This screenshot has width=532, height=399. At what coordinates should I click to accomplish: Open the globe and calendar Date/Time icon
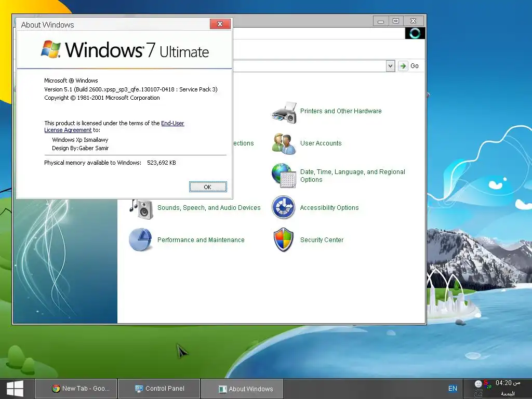pos(284,175)
